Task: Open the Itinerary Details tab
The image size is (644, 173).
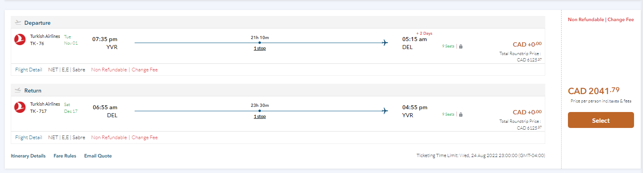Action: click(x=28, y=156)
